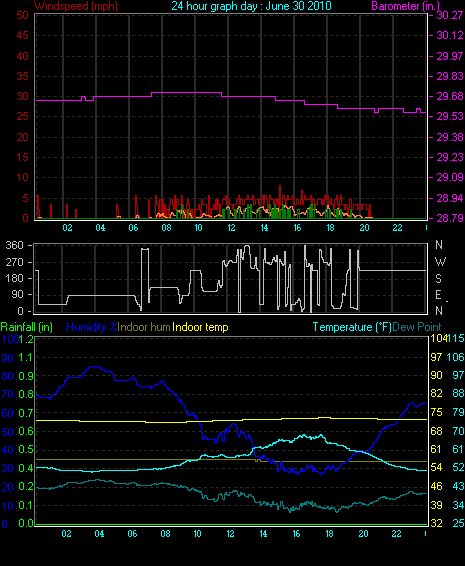465x566 pixels.
Task: Click cyan temperature axis value "25"
Action: tap(458, 523)
